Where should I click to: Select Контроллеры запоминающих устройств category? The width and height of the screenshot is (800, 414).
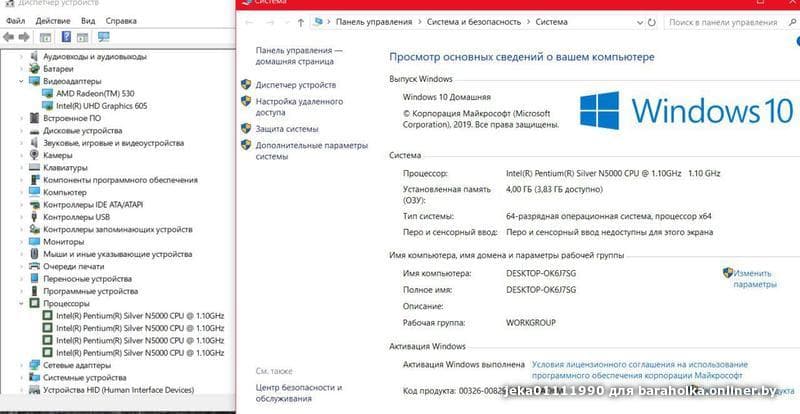point(117,229)
